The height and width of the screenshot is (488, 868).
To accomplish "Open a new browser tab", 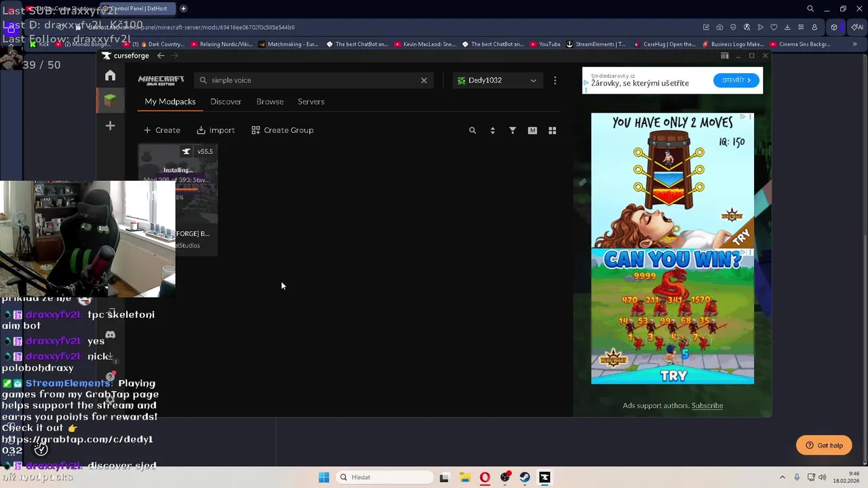I will (x=183, y=9).
